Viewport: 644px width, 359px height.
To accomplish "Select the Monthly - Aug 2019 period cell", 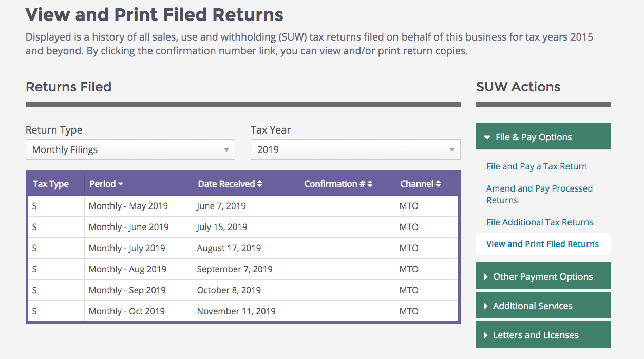I will click(x=139, y=269).
